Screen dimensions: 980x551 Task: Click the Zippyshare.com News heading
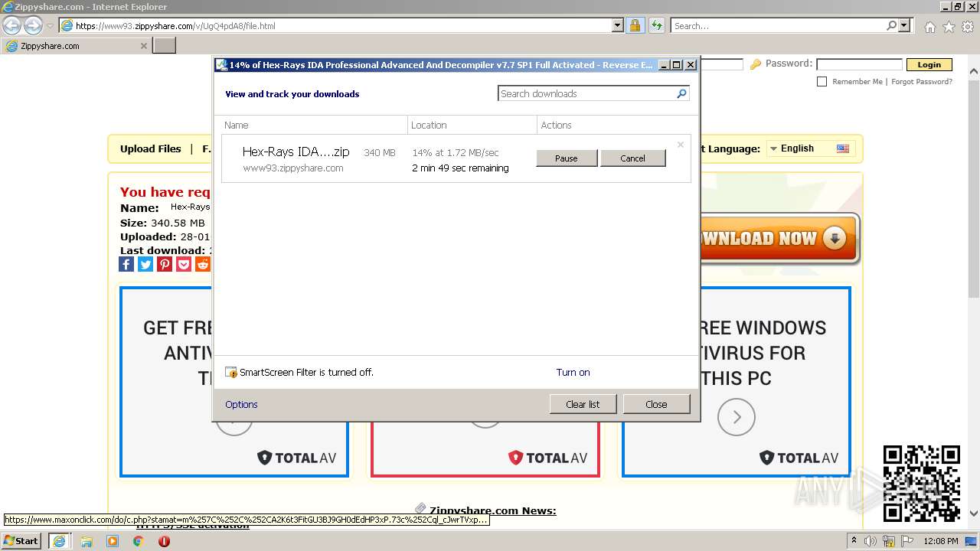(493, 510)
